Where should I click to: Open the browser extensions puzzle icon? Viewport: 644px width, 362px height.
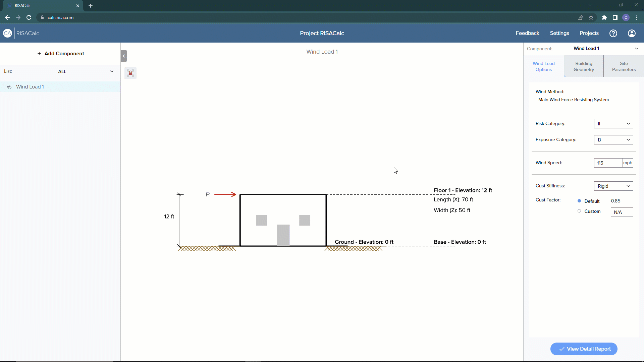604,17
